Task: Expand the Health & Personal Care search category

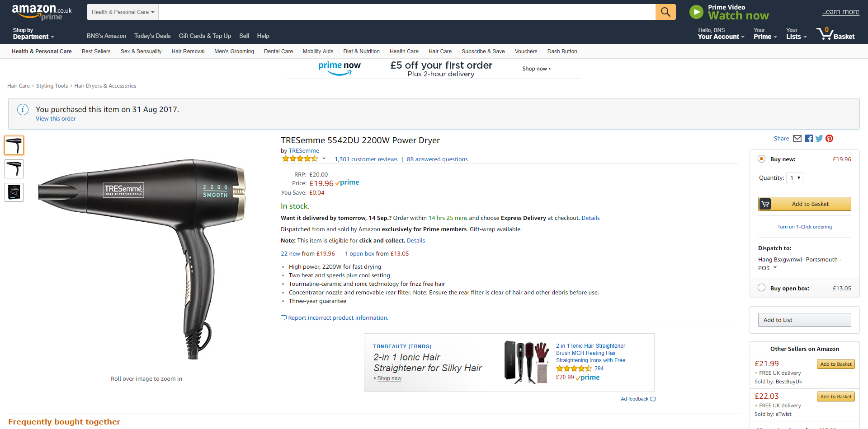Action: pyautogui.click(x=123, y=12)
